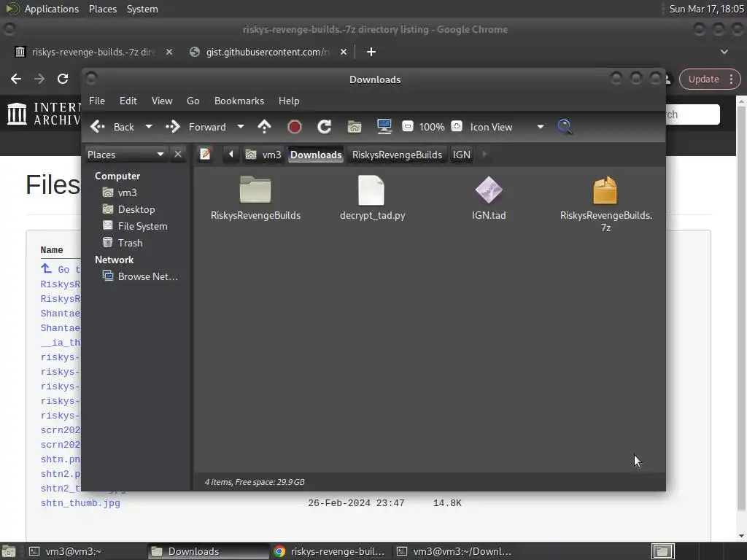Click the left path scroll arrow
This screenshot has width=747, height=560.
[231, 155]
